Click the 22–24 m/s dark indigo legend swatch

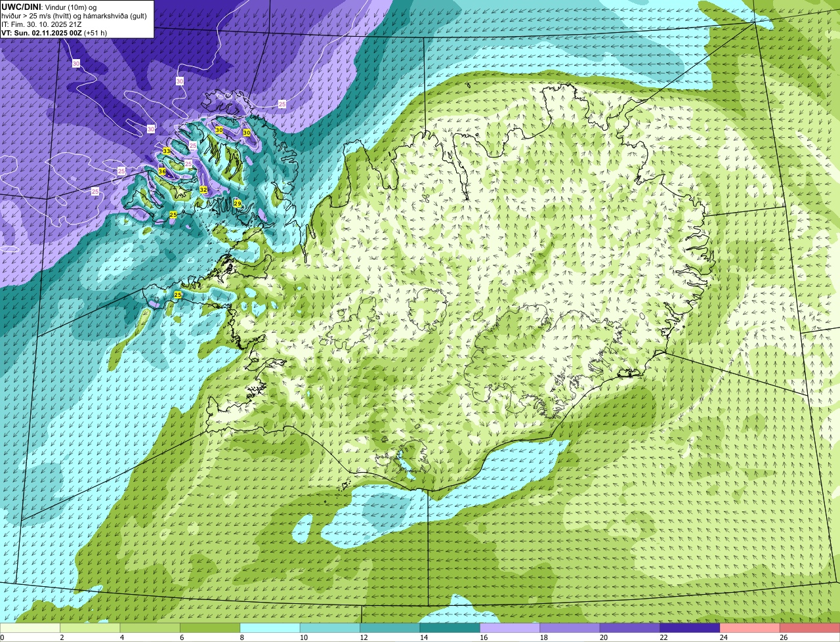[x=690, y=628]
